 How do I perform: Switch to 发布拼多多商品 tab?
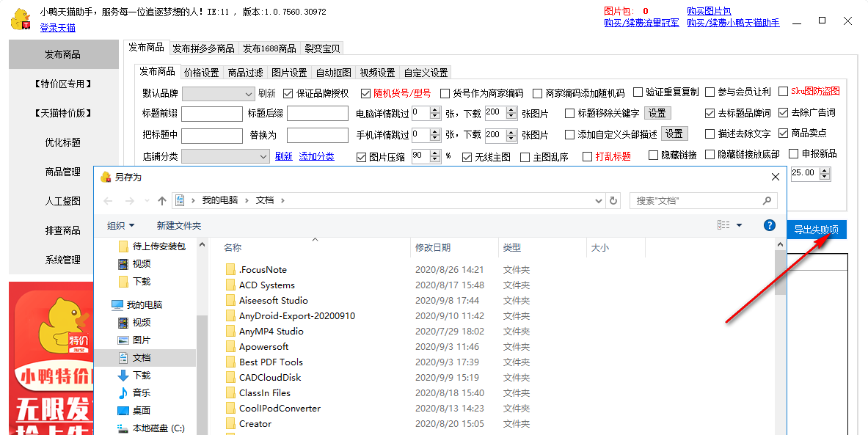pos(203,48)
